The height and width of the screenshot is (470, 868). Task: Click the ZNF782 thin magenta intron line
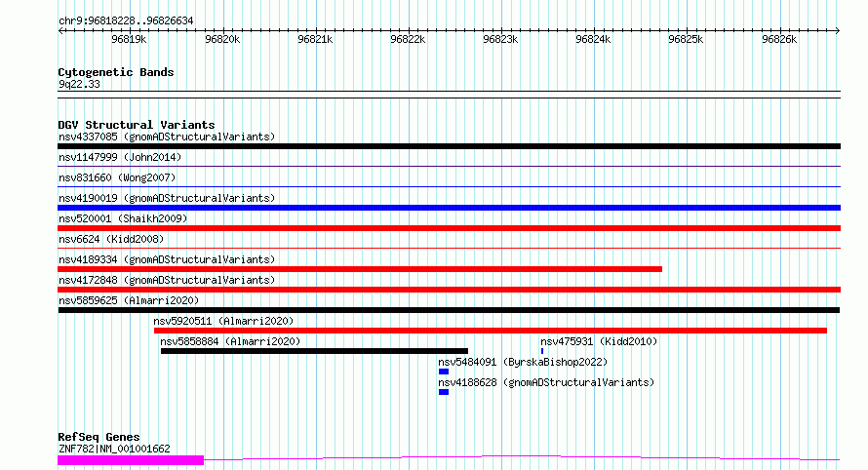point(522,458)
